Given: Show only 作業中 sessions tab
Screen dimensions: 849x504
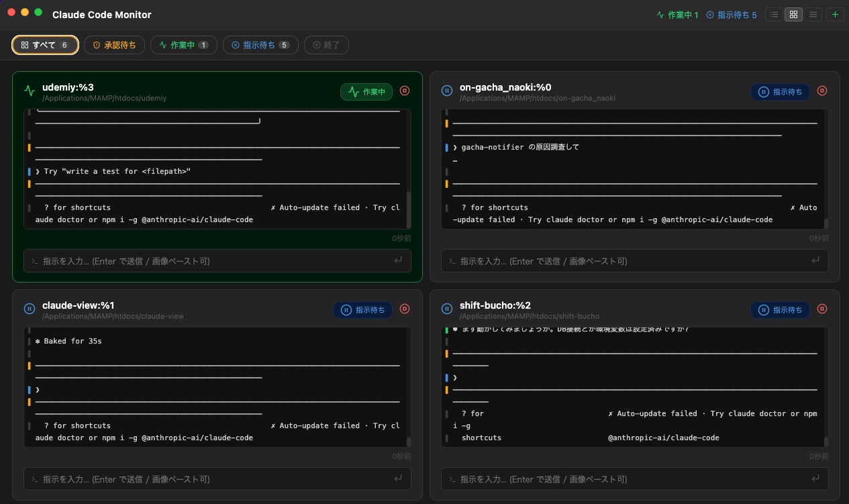Looking at the screenshot, I should pos(183,45).
